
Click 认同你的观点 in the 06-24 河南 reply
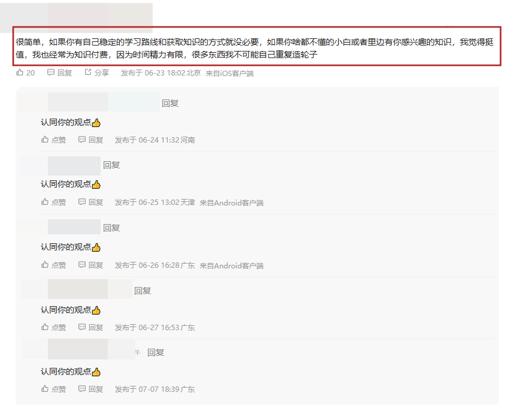66,122
